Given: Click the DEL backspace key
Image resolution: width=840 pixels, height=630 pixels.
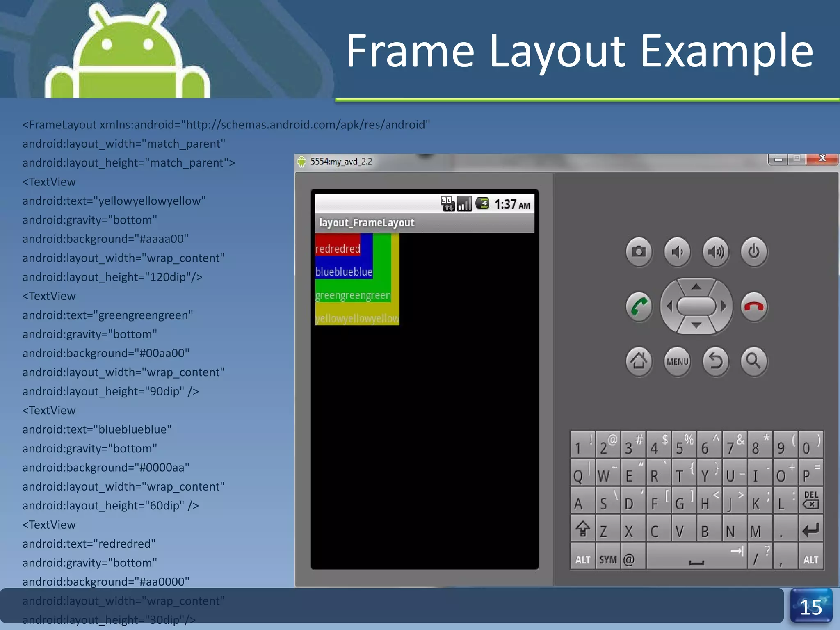Looking at the screenshot, I should (x=810, y=500).
